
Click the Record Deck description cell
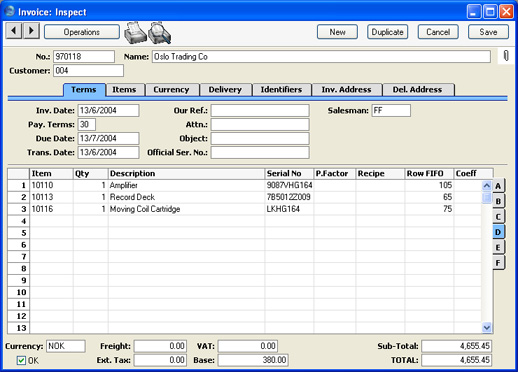(x=186, y=197)
